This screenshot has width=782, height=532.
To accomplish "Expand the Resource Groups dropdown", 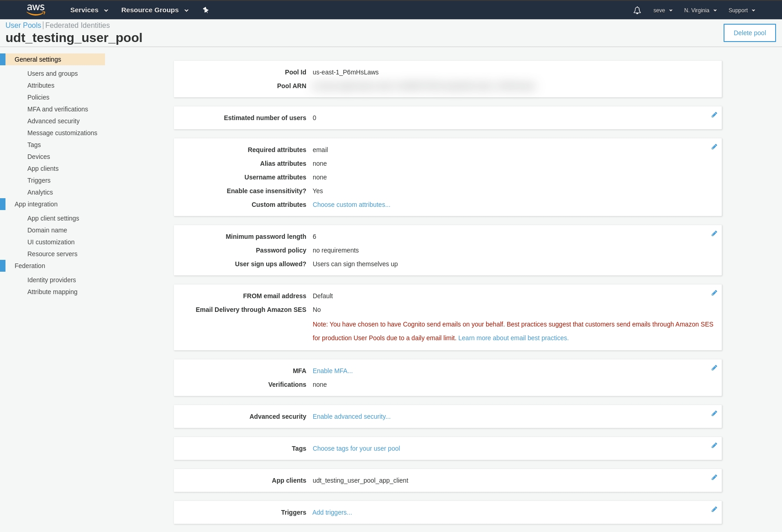I will click(x=155, y=10).
